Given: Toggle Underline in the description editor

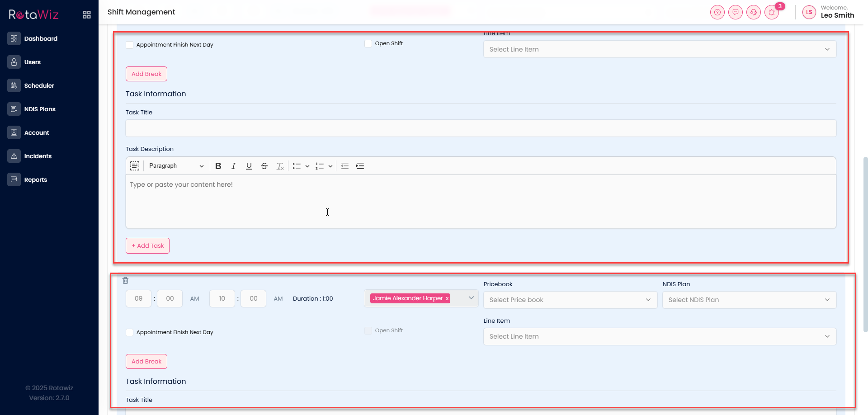Looking at the screenshot, I should coord(249,166).
